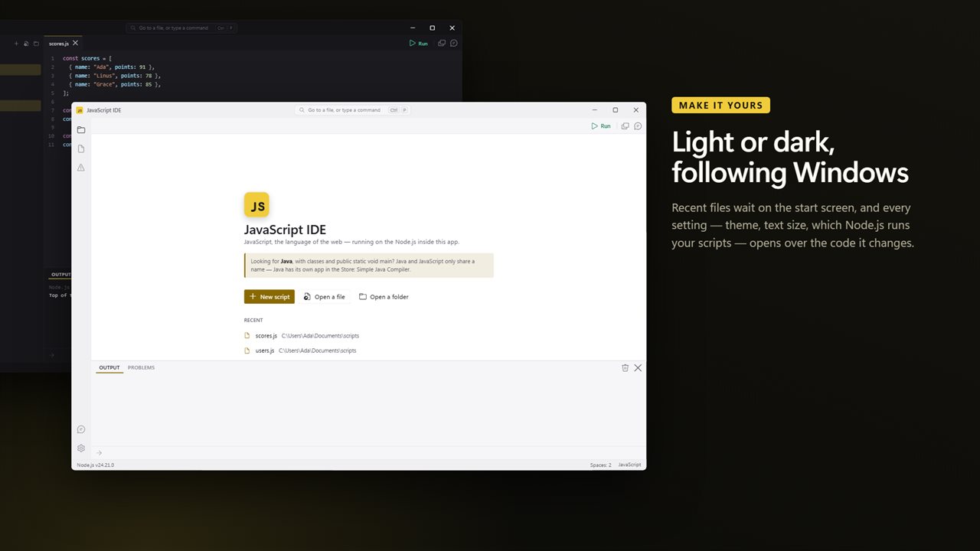The height and width of the screenshot is (551, 980).
Task: Select the OUTPUT tab in the dark window
Action: 60,274
